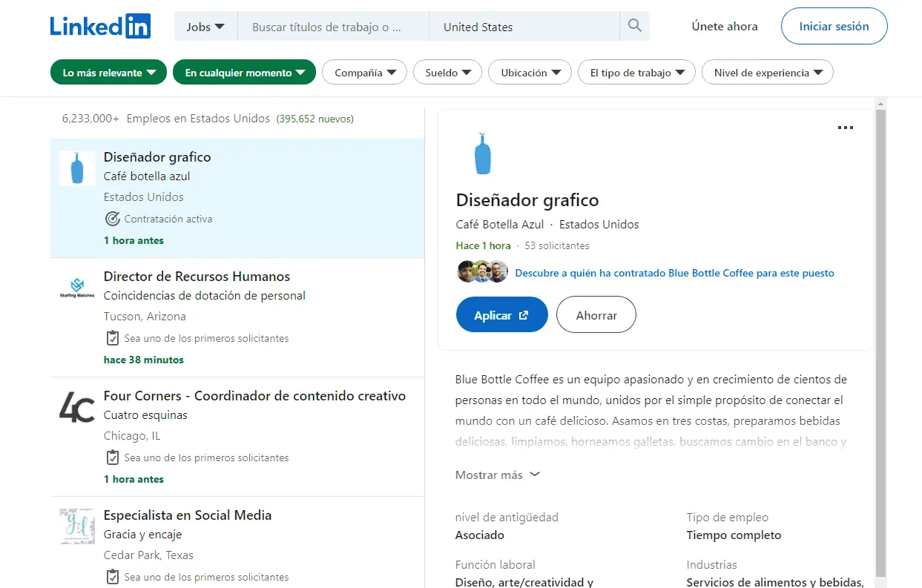Open the Jobs dropdown in search bar

point(205,27)
